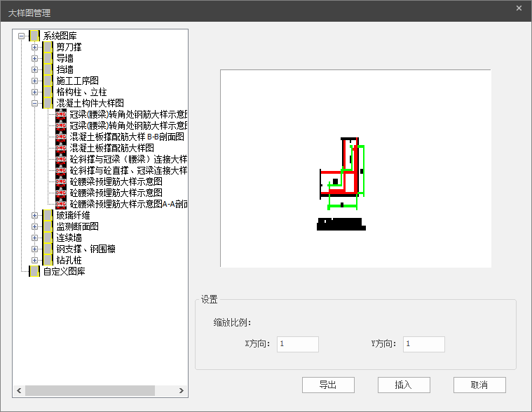The image size is (532, 412).
Task: Select 砼斜撑与冠梁（腰梁）连接大样 item
Action: pos(128,159)
